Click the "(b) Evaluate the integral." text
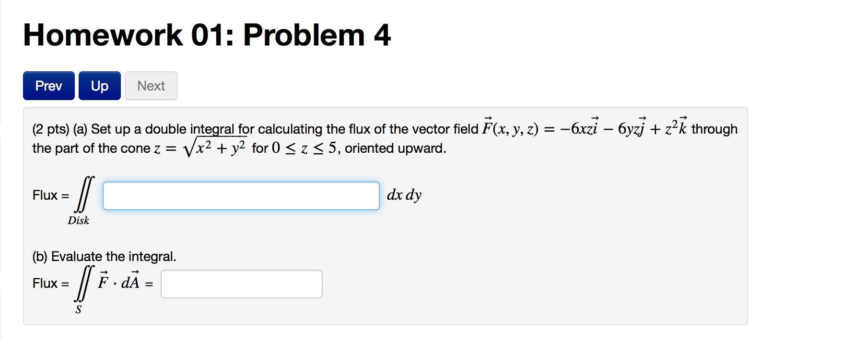Screen dimensions: 868x341 pyautogui.click(x=104, y=257)
